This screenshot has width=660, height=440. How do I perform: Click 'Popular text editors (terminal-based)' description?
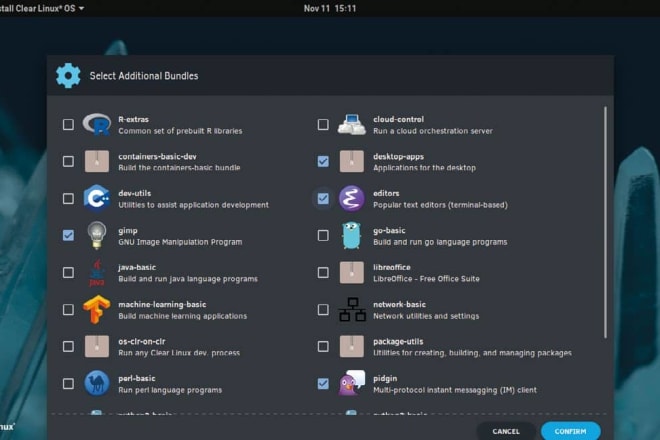tap(440, 205)
